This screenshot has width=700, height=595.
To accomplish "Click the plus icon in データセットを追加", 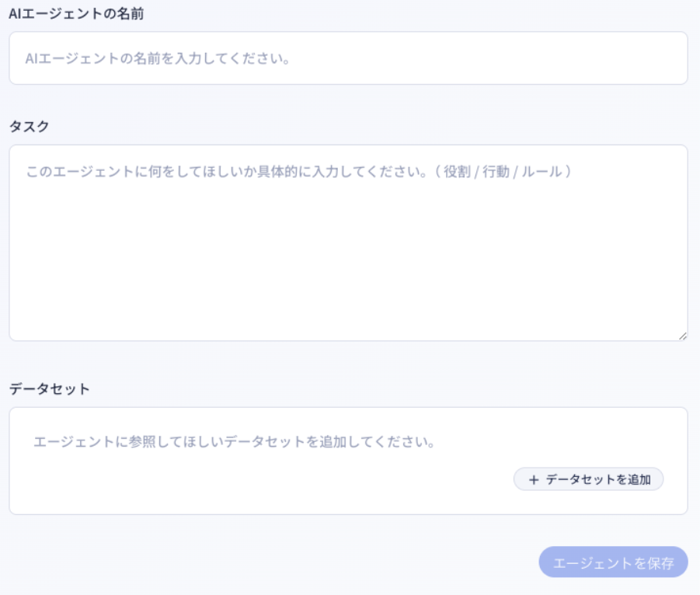I will click(x=533, y=480).
